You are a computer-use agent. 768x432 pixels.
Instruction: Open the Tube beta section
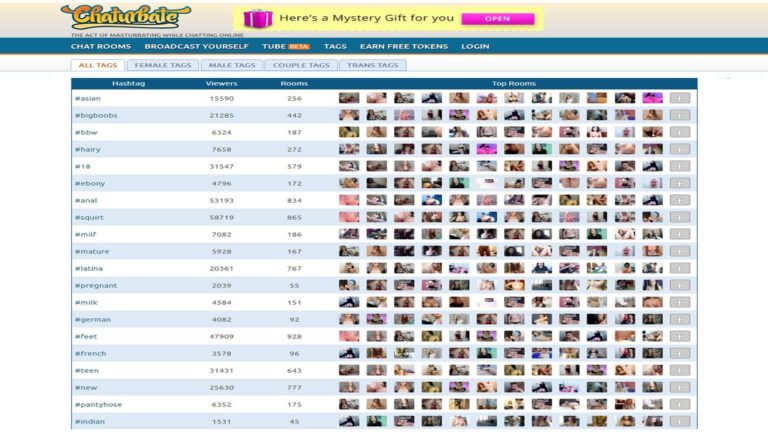click(x=286, y=46)
